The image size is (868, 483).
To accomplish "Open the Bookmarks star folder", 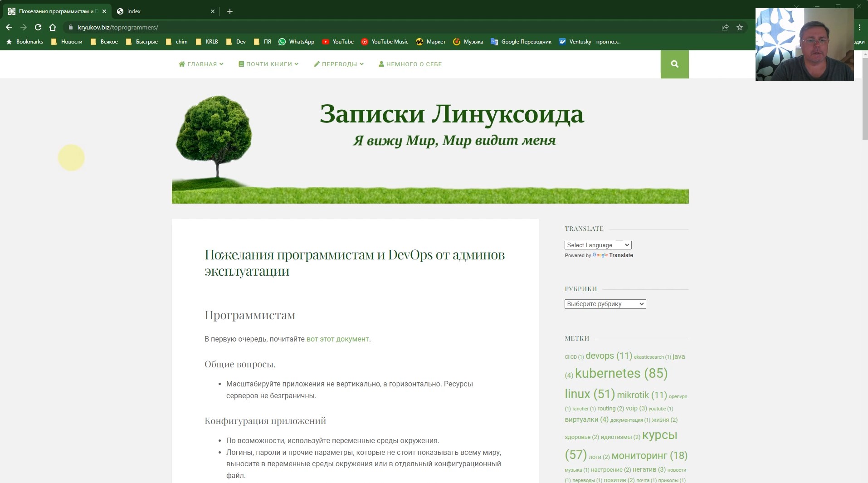I will click(24, 42).
